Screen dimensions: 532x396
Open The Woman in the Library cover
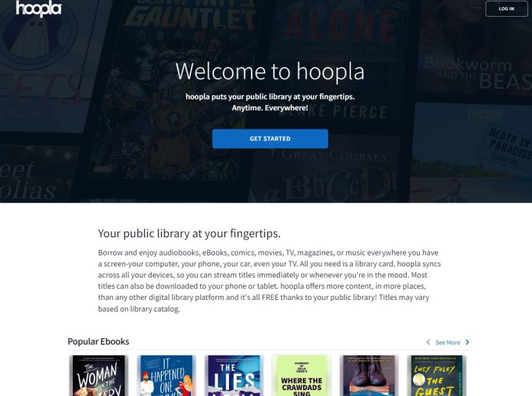pos(99,375)
